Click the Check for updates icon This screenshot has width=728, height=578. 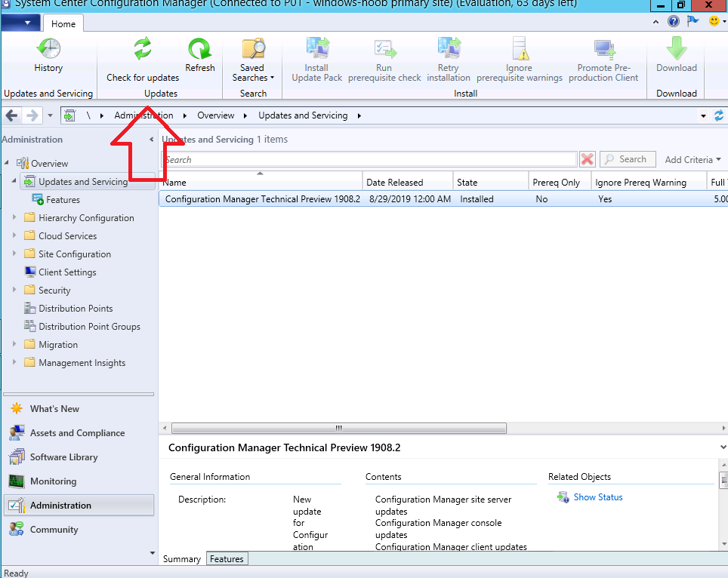pos(143,48)
